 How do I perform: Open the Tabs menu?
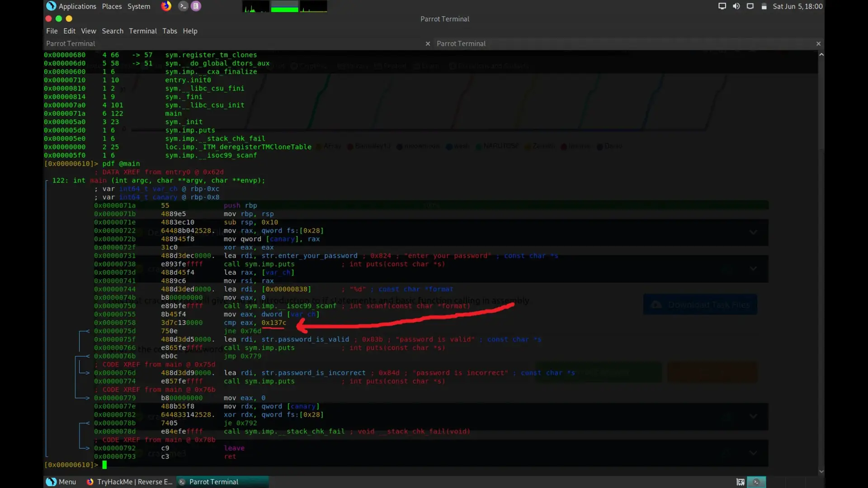170,31
